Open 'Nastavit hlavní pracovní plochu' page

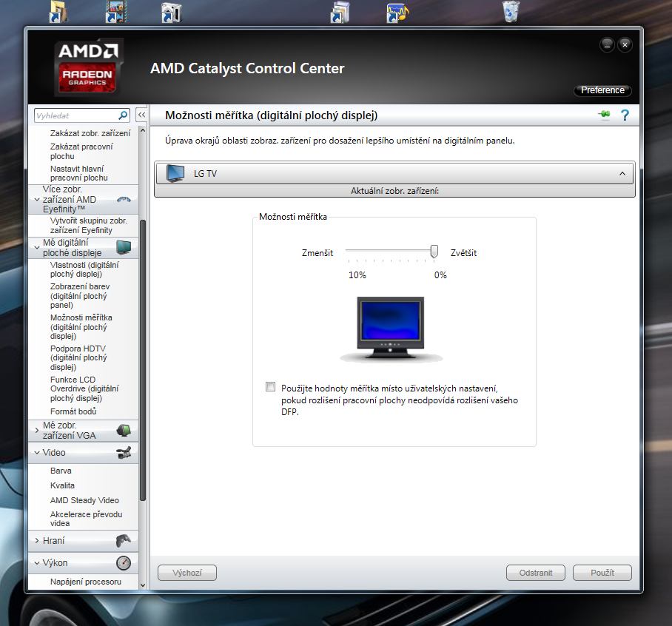pos(79,173)
